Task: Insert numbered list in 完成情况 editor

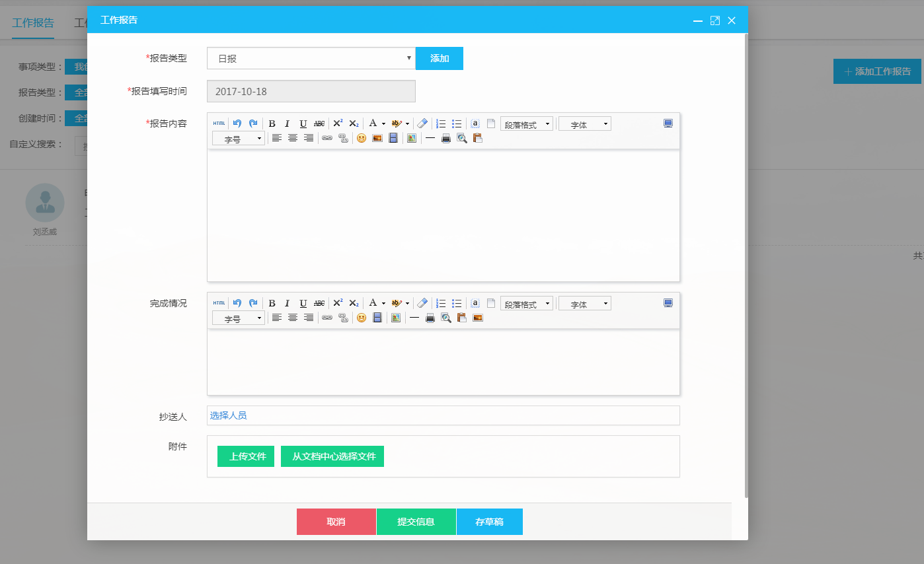Action: tap(441, 303)
